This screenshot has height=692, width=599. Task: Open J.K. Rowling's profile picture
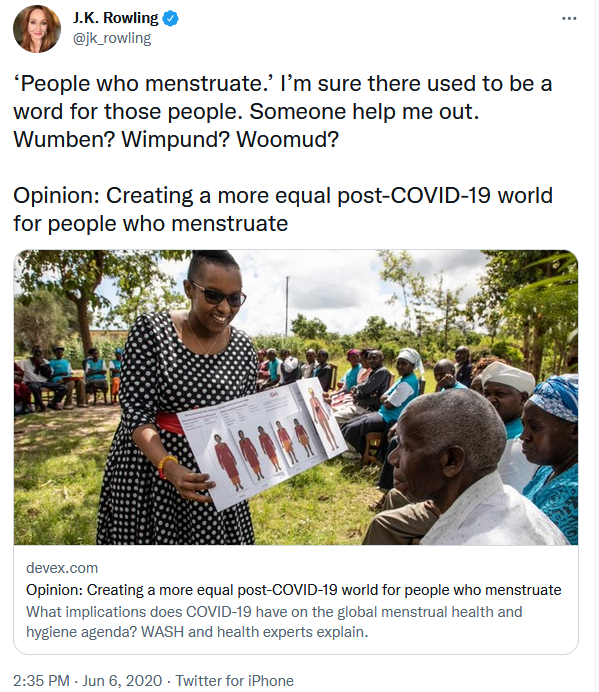[x=37, y=29]
